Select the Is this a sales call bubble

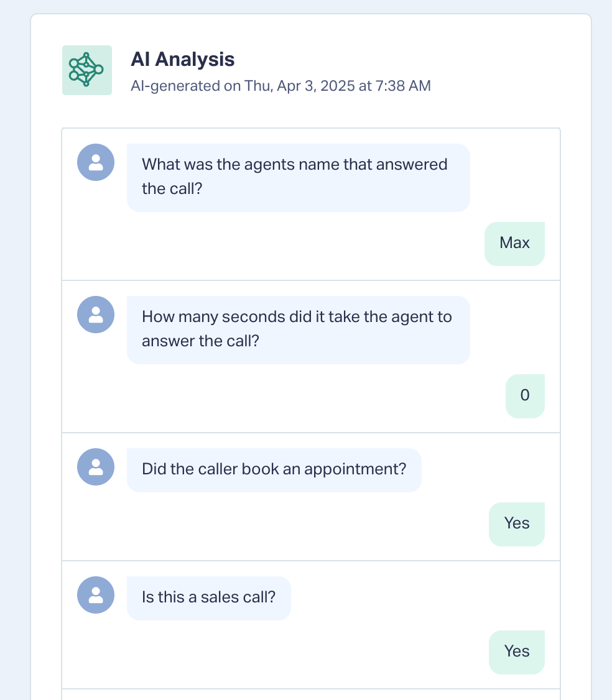[x=208, y=598]
